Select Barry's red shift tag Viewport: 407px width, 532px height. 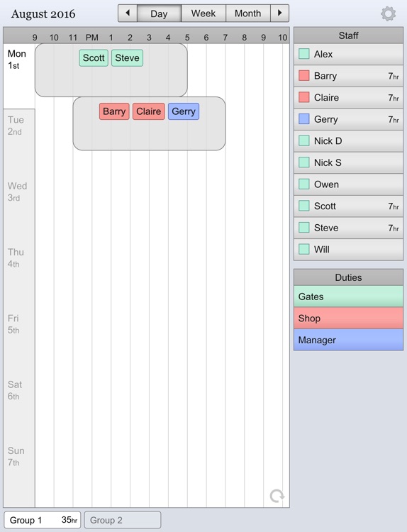point(114,111)
